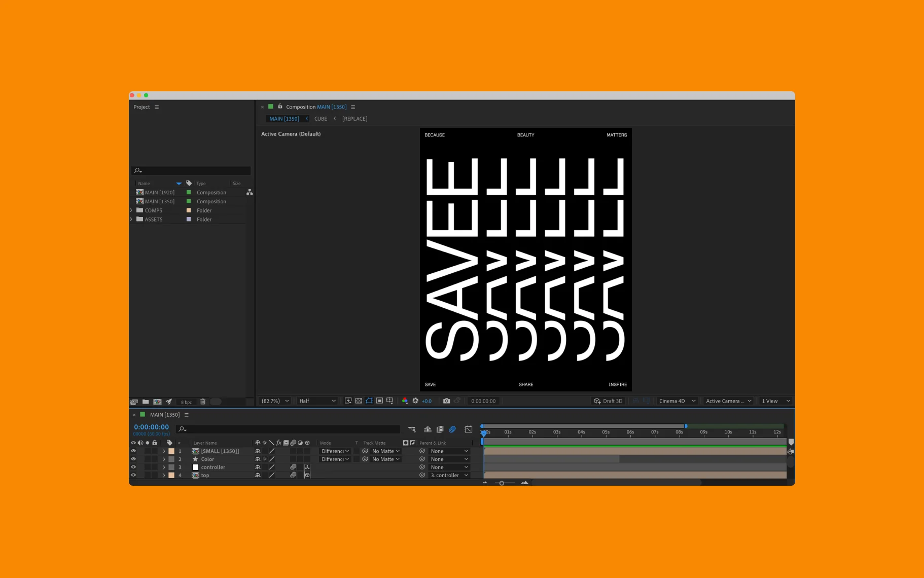Click the trash delete icon in Project panel

(x=203, y=402)
